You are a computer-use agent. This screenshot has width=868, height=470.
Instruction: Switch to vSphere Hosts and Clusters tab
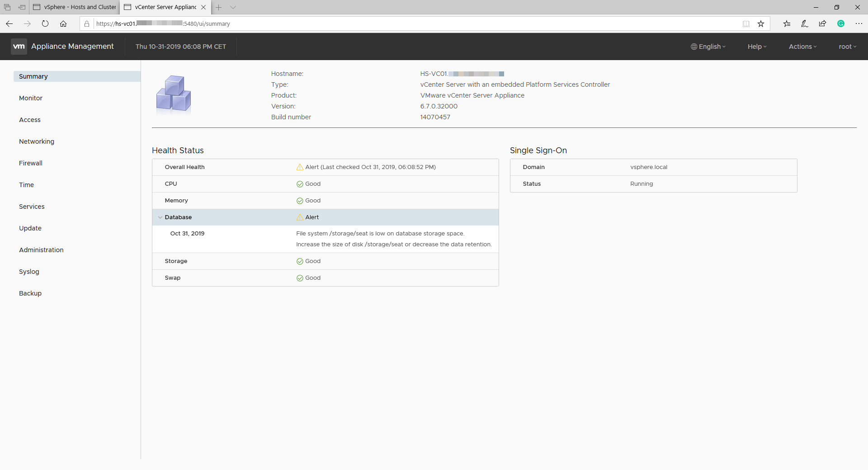(75, 7)
